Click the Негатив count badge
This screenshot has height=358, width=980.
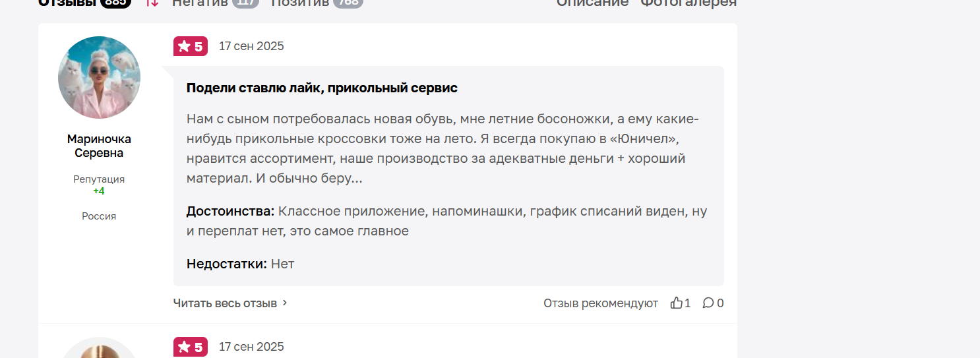point(245,3)
